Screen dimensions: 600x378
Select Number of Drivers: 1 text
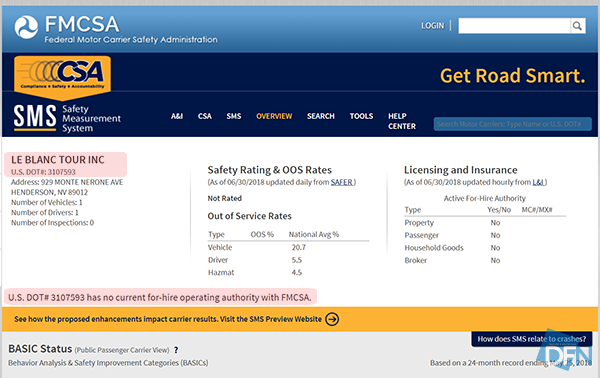(45, 212)
